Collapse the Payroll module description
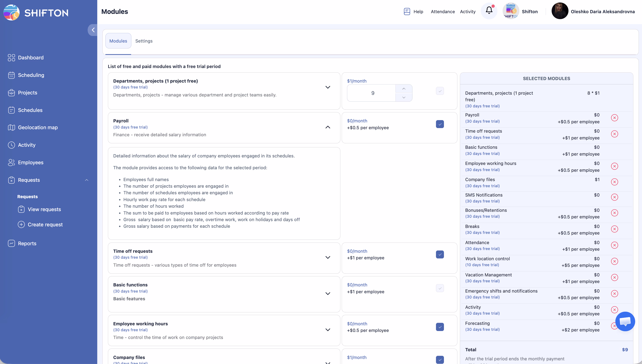Screen dimensions: 642x364 coord(328,127)
